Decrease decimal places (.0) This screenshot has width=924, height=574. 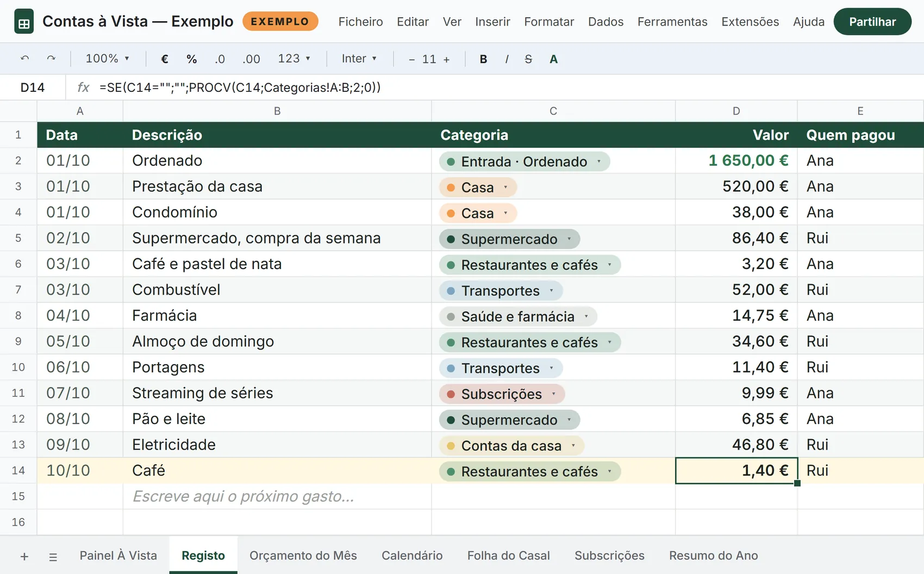click(x=220, y=59)
